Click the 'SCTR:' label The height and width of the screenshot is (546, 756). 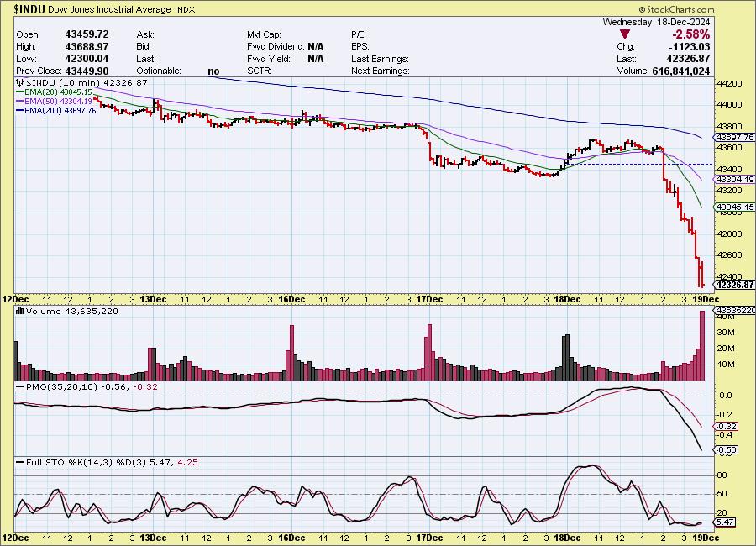260,71
